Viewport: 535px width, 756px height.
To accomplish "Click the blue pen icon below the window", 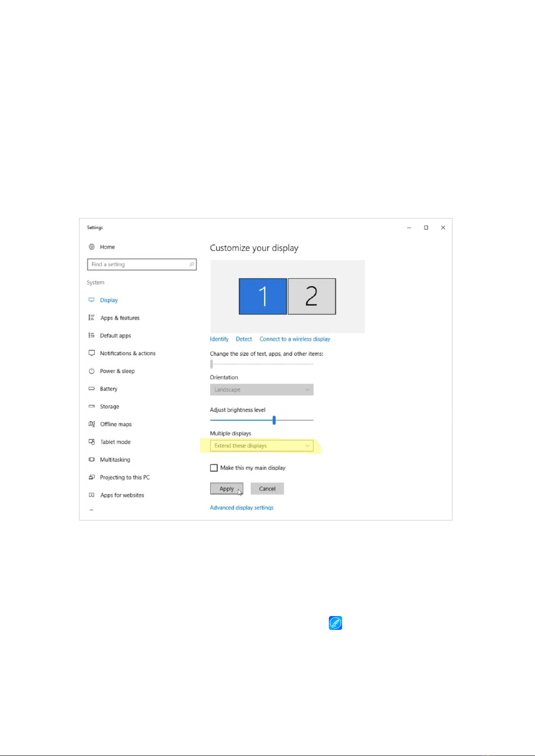I will 335,623.
